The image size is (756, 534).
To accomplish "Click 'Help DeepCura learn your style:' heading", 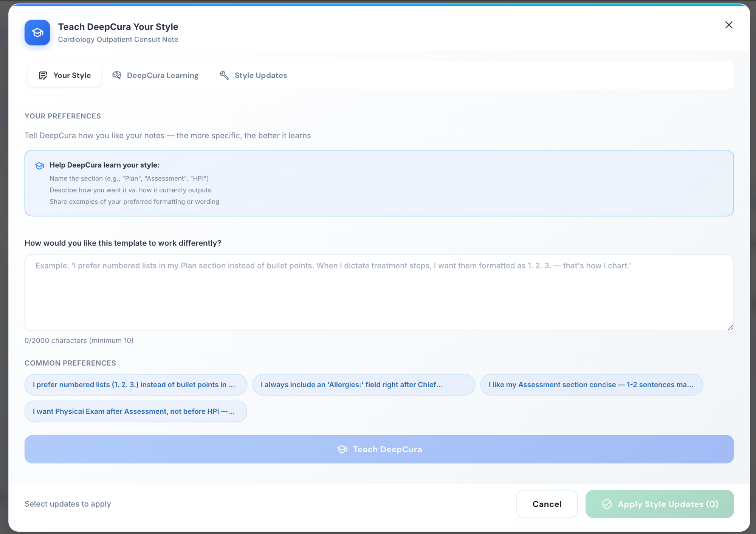I will [104, 165].
